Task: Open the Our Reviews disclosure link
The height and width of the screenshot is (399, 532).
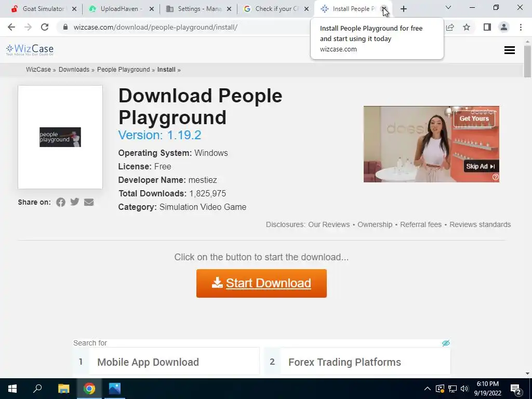Action: point(329,224)
